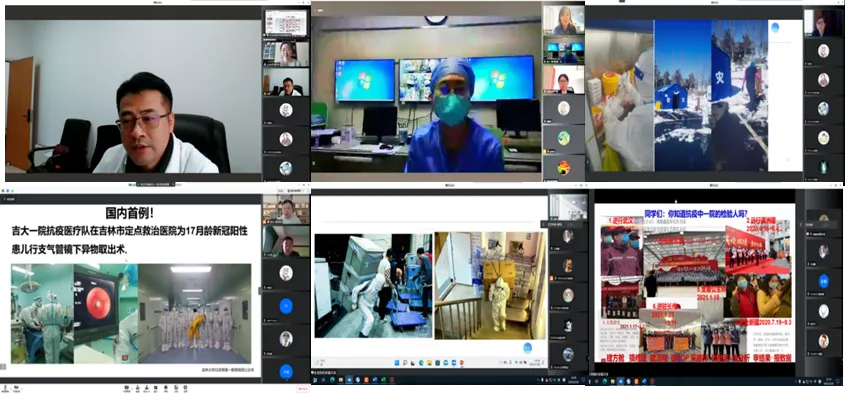The image size is (845, 394).
Task: Click Edge icon in shared Windows 11 centered taskbar
Action: pyautogui.click(x=421, y=363)
